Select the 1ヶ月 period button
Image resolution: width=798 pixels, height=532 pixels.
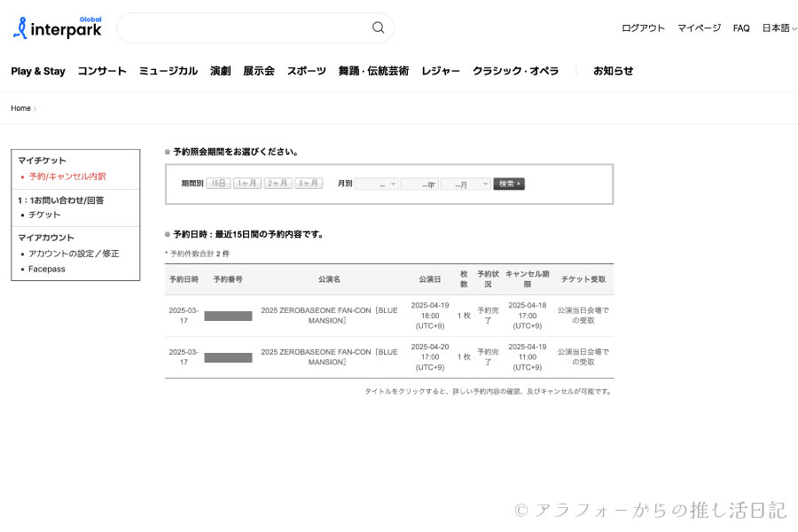click(247, 184)
